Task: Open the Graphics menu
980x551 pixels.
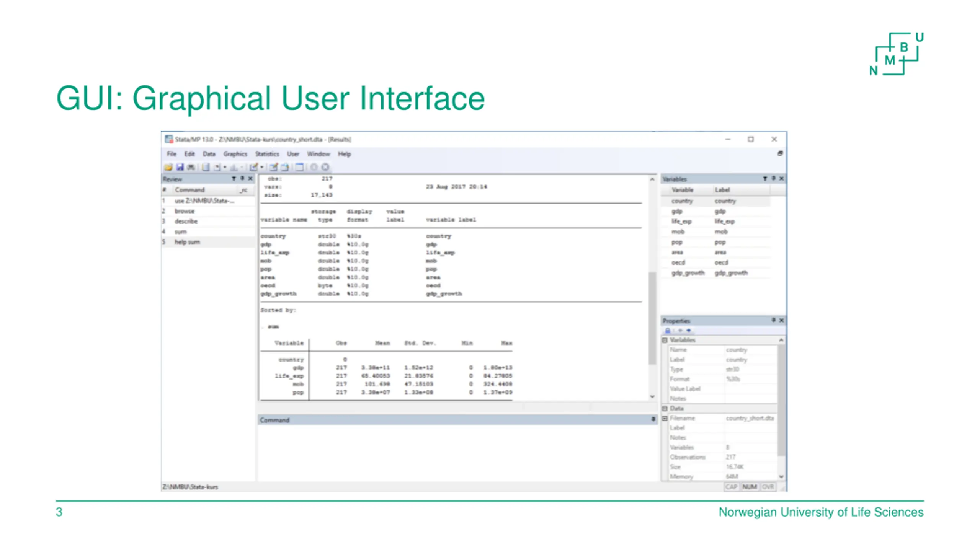Action: tap(235, 154)
